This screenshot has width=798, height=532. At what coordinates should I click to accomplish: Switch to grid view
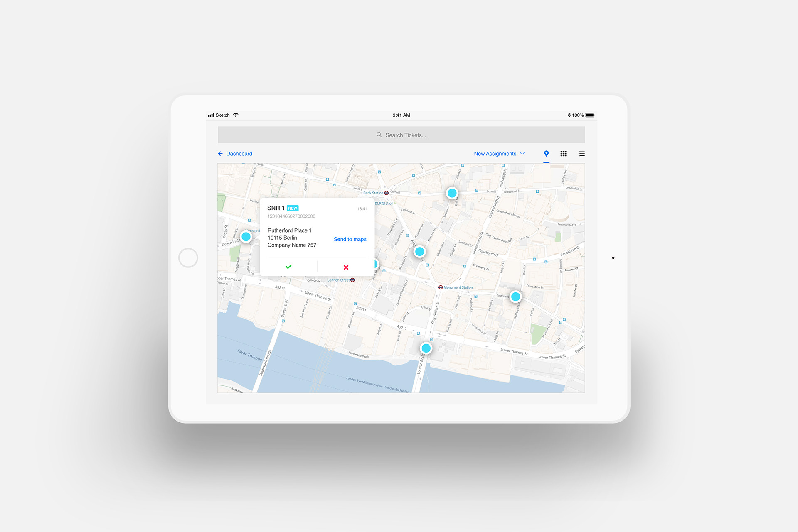[x=564, y=154]
